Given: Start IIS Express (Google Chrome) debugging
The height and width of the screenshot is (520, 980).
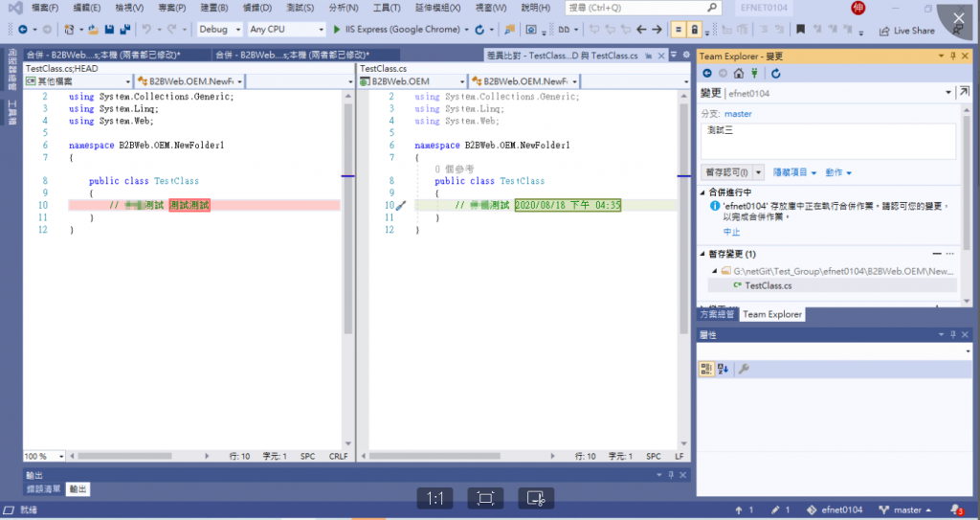Looking at the screenshot, I should [397, 30].
